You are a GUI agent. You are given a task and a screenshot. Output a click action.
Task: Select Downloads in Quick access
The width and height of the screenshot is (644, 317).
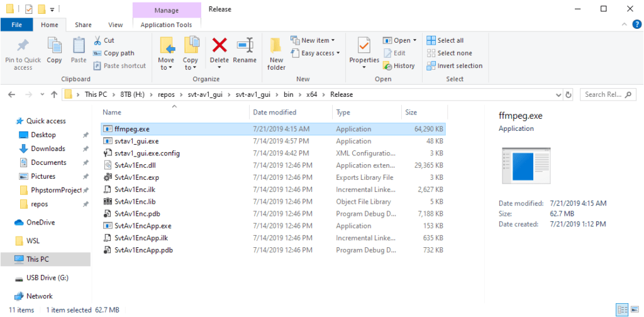click(x=48, y=148)
